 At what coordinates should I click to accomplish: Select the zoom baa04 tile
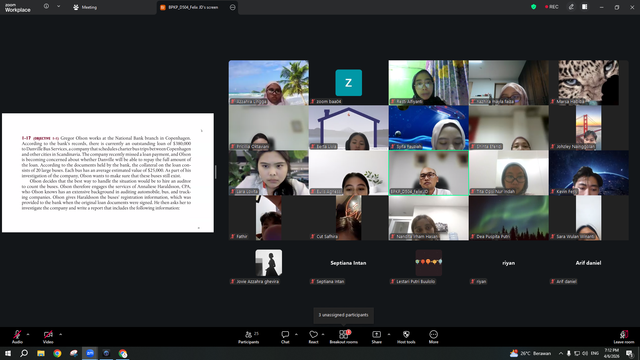tap(348, 83)
